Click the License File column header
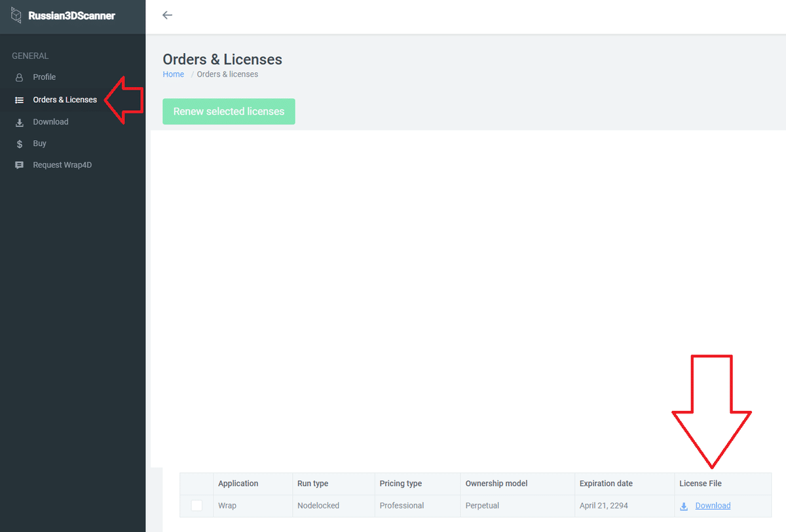The image size is (786, 532). coord(700,484)
